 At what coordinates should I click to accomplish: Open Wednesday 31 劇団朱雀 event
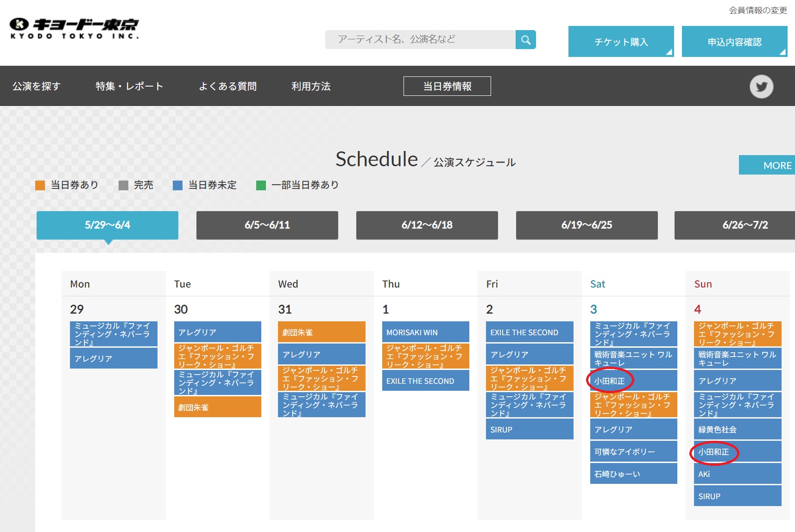322,332
